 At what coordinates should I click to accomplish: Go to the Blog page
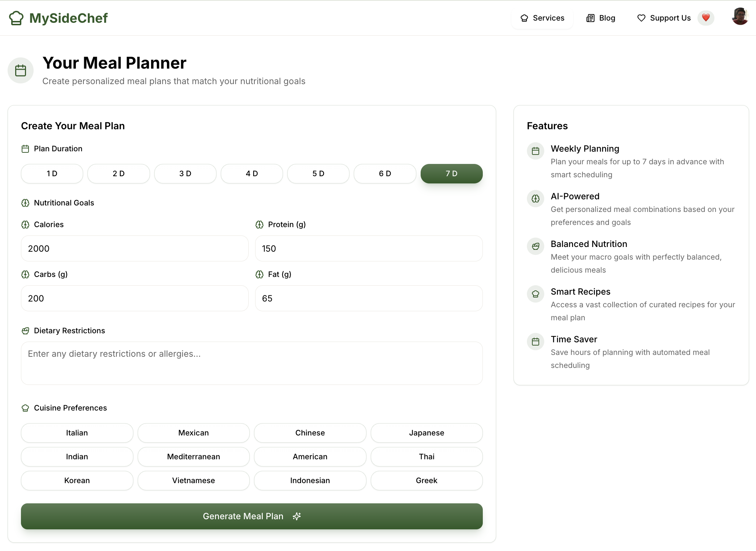click(601, 18)
